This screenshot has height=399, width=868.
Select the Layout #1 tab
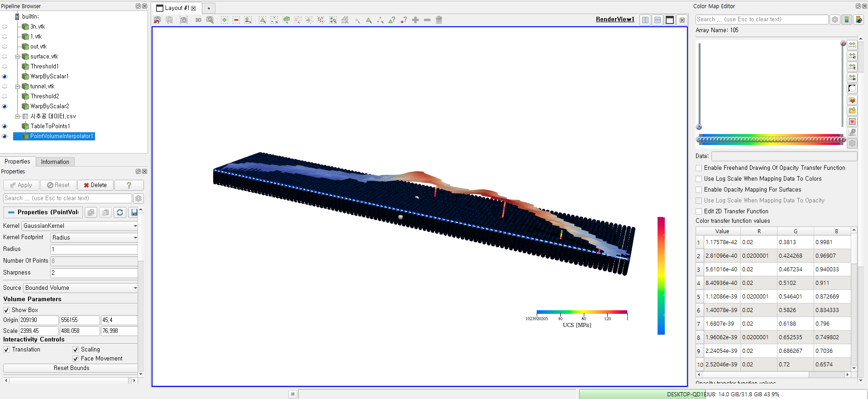pyautogui.click(x=176, y=8)
